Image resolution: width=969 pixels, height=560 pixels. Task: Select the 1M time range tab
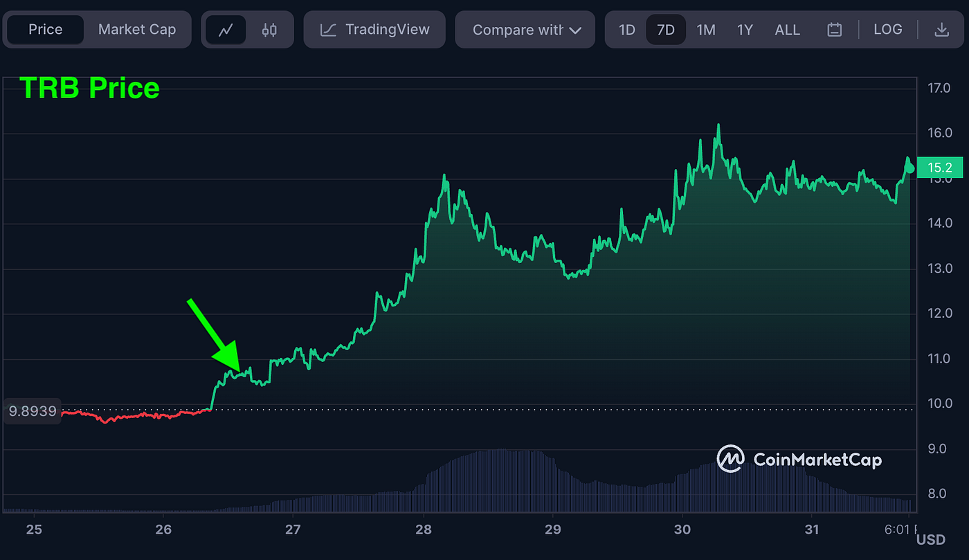[x=706, y=29]
